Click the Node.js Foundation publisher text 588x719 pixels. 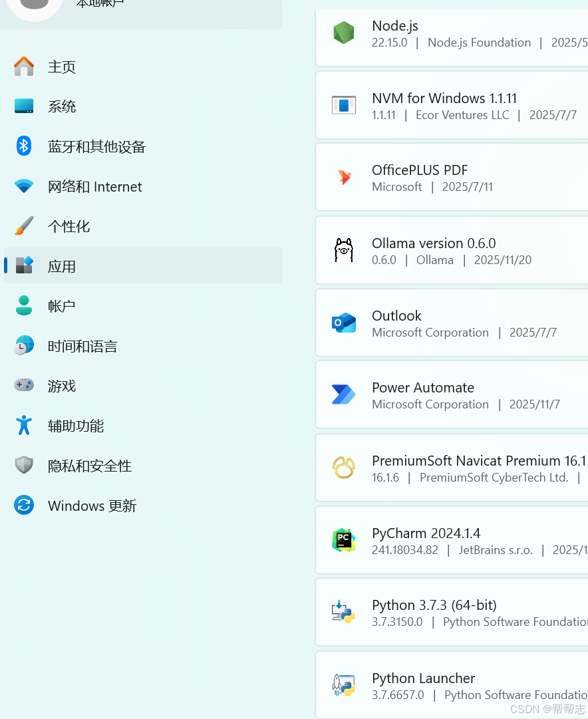pyautogui.click(x=480, y=42)
